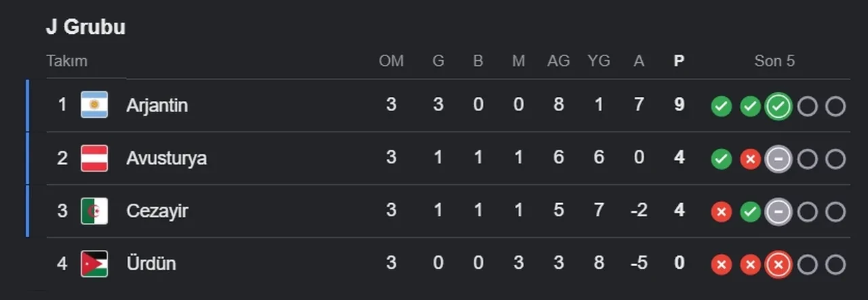Click the Jordan flag icon
Image resolution: width=868 pixels, height=300 pixels.
pos(94,263)
